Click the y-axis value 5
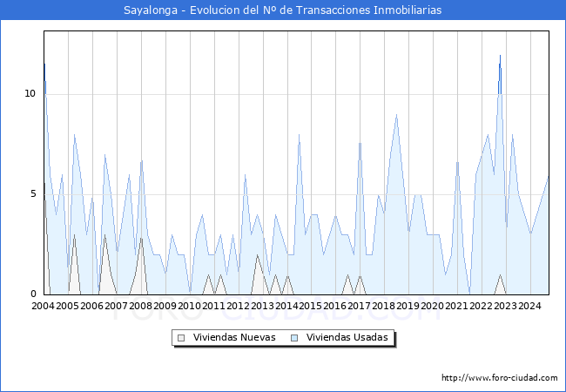The image size is (566, 392). coord(33,194)
